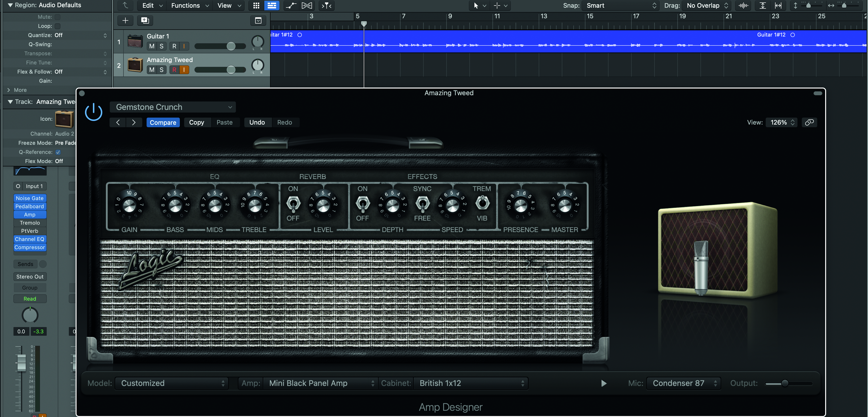
Task: Go to previous preset arrow
Action: [118, 122]
